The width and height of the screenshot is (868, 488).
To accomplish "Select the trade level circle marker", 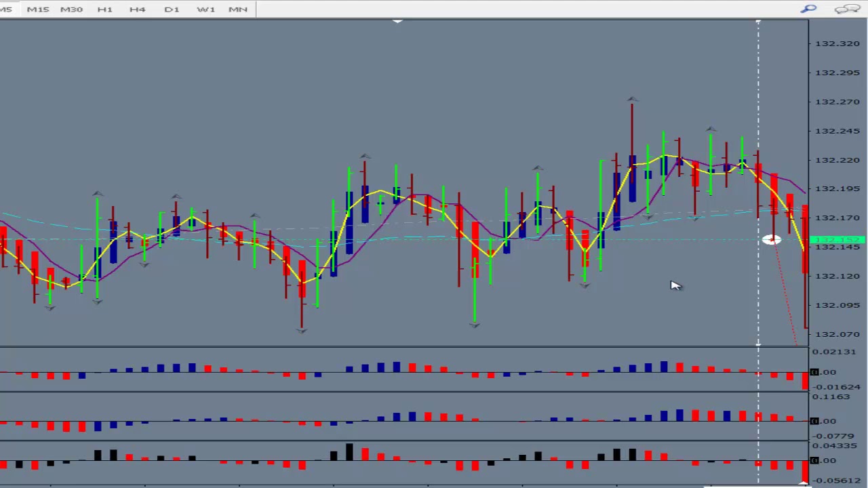I will (771, 239).
